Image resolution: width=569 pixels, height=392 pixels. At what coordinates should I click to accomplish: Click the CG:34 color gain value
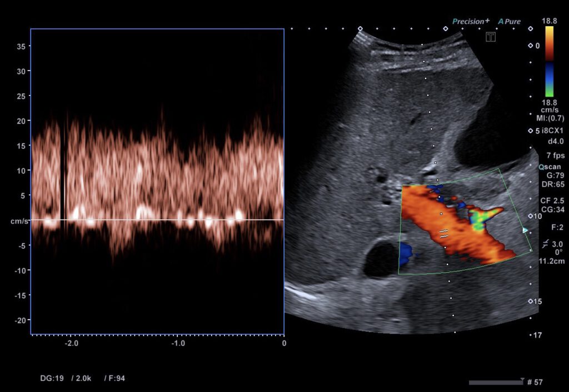click(x=553, y=209)
